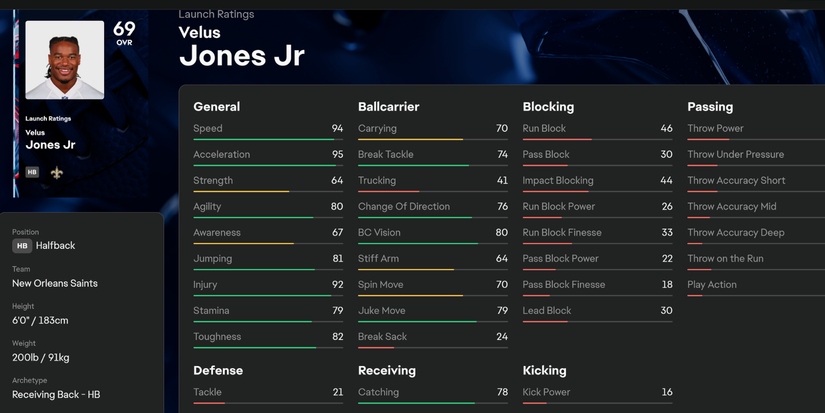Click the HB badge beside Halfback

(x=22, y=245)
